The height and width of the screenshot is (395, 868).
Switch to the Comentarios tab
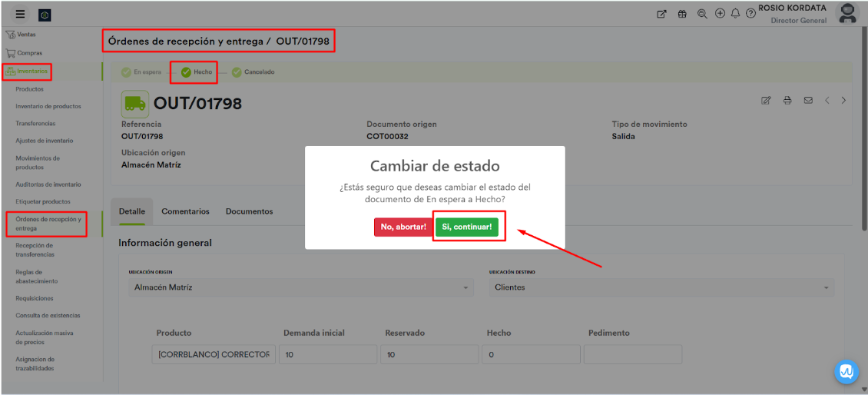tap(185, 211)
